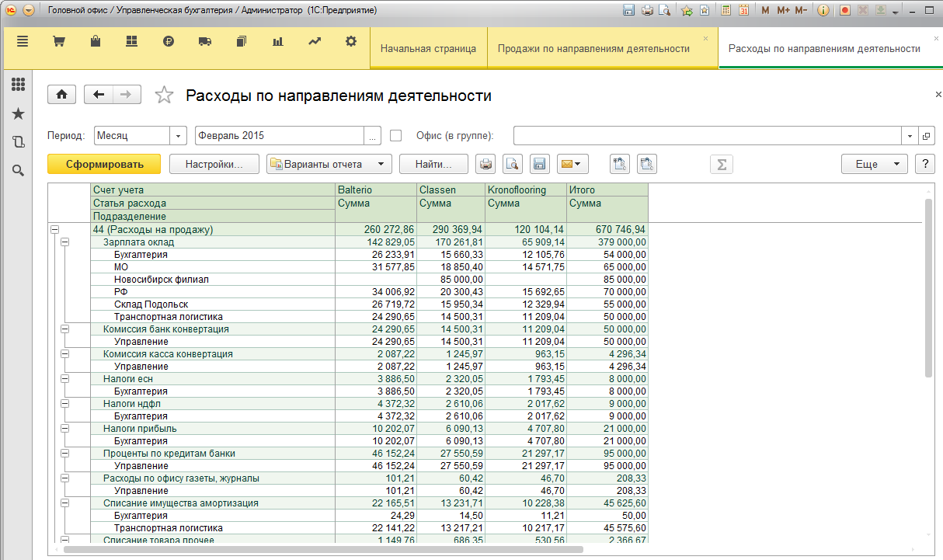
Task: Click the Сформировать button
Action: tap(104, 164)
